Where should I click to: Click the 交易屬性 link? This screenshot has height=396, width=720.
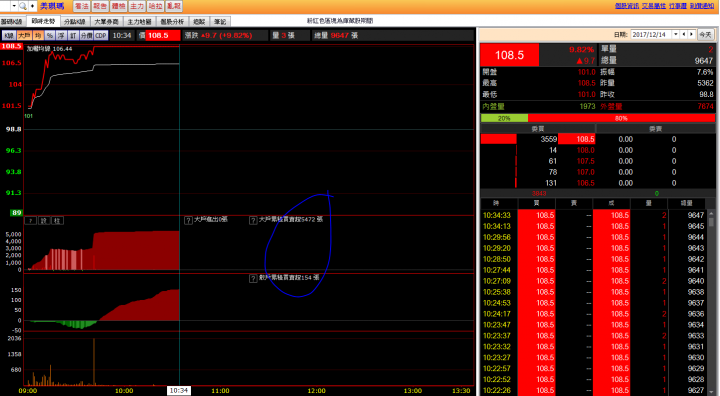pyautogui.click(x=653, y=6)
